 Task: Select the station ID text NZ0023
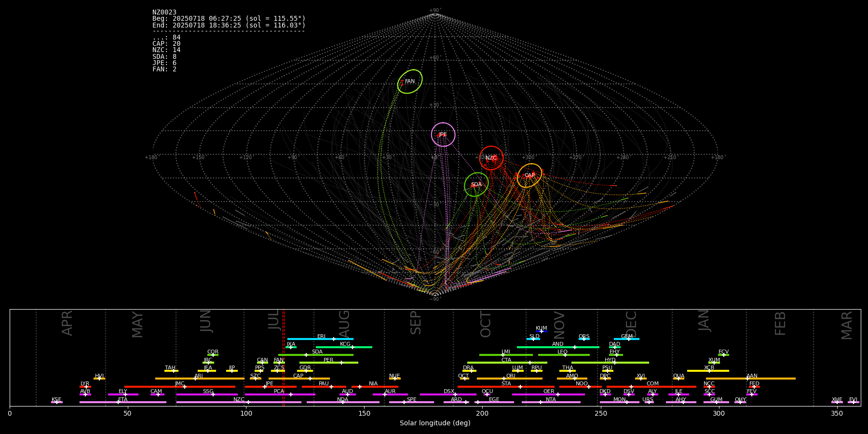[x=164, y=12]
